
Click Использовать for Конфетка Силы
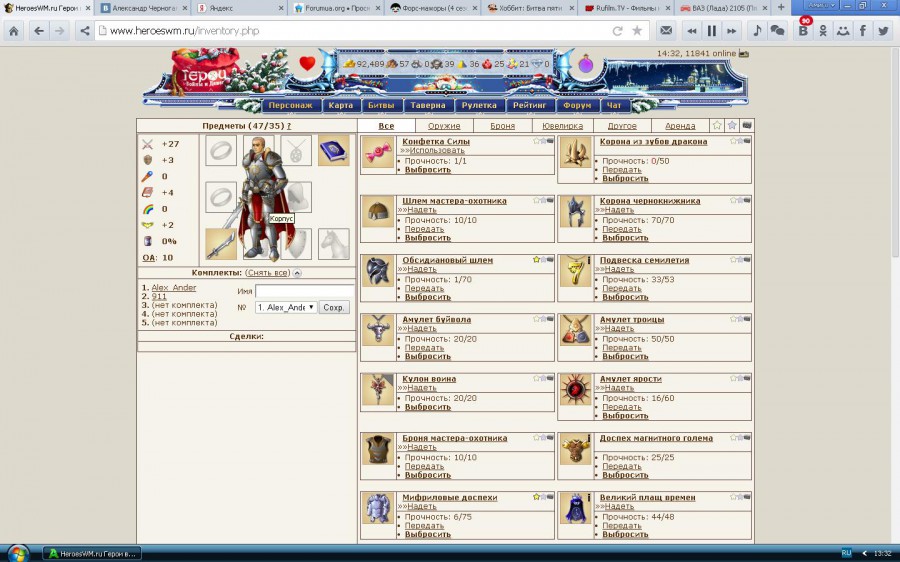tap(436, 150)
